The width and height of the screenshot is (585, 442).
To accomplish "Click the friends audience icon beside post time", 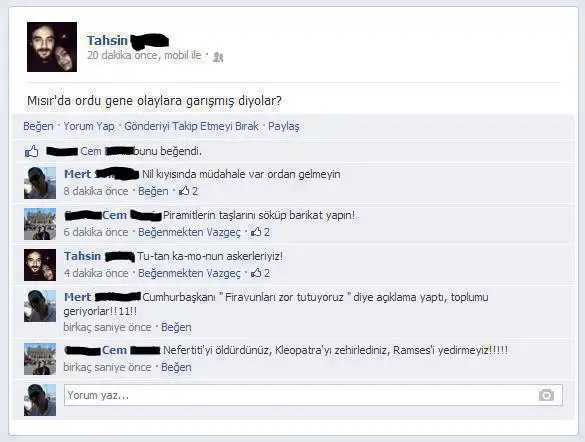I will coord(218,57).
